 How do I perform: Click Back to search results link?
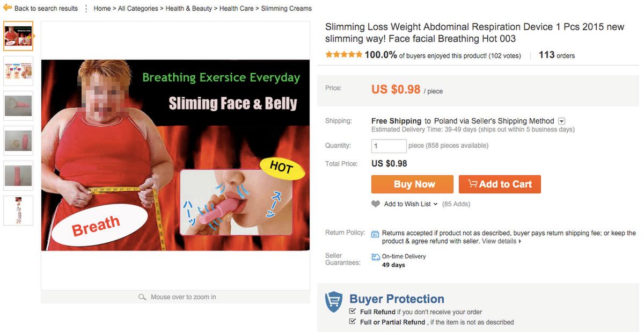[46, 9]
